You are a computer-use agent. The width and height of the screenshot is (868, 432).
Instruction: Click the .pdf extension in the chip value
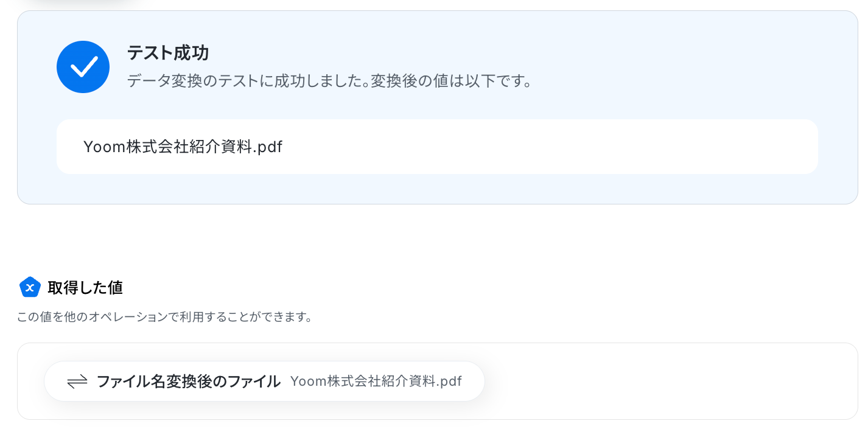pyautogui.click(x=450, y=381)
